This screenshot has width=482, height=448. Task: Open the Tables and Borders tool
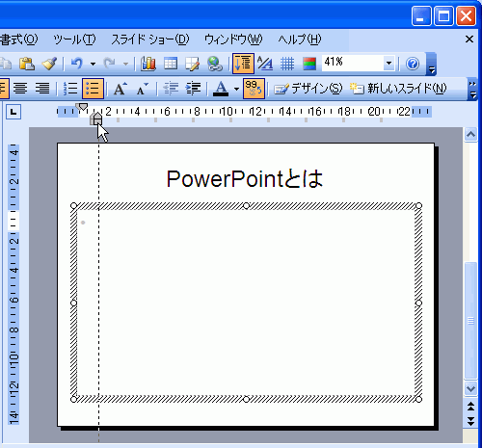[x=192, y=64]
